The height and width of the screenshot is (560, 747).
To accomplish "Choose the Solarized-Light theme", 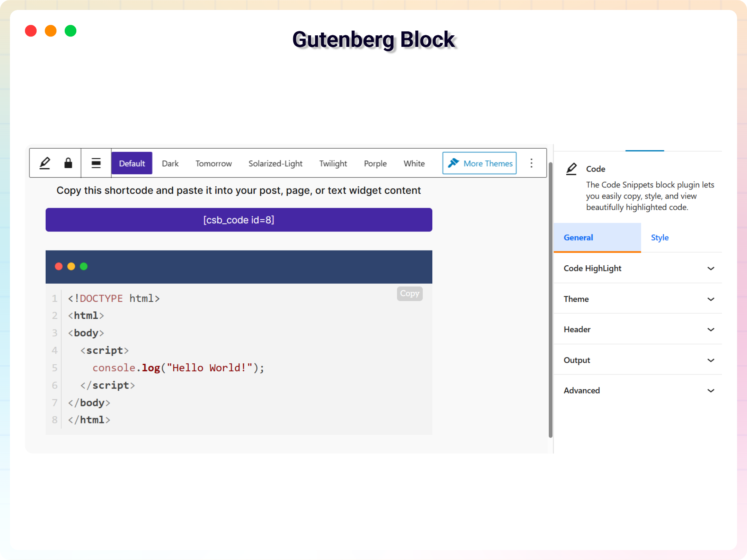I will (x=275, y=163).
